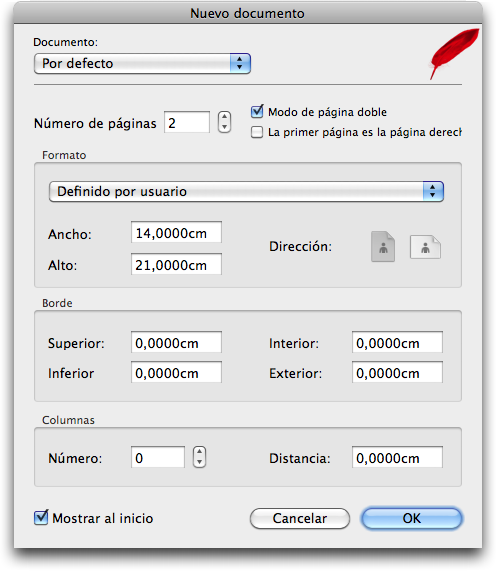This screenshot has width=496, height=571.
Task: Open the Documento Por defecto dropdown
Action: [x=142, y=63]
